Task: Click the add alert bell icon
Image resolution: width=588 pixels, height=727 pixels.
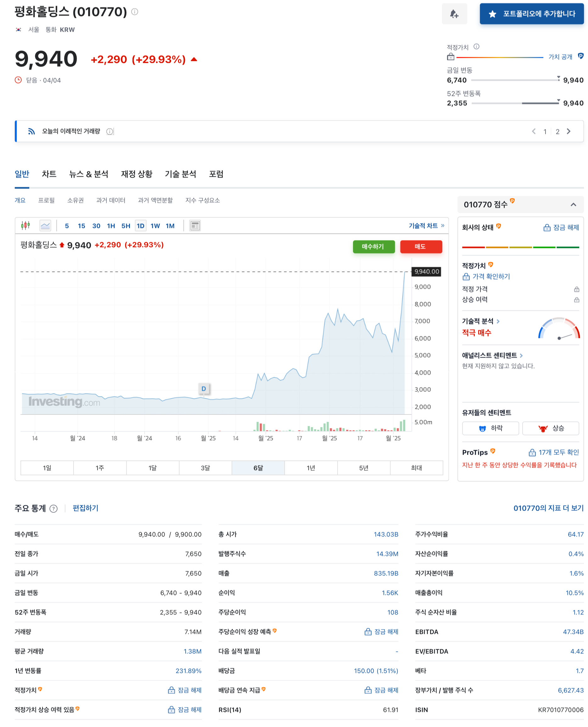Action: click(x=454, y=14)
